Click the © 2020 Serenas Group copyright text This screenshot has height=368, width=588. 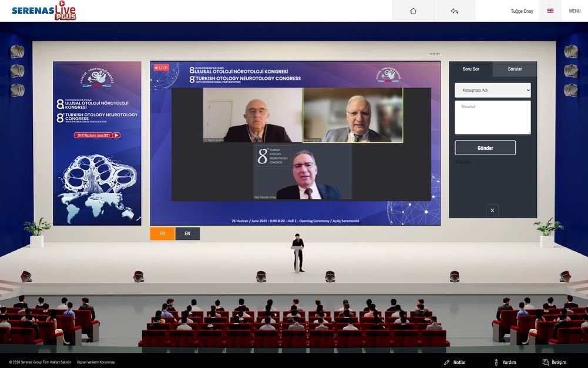pyautogui.click(x=40, y=362)
